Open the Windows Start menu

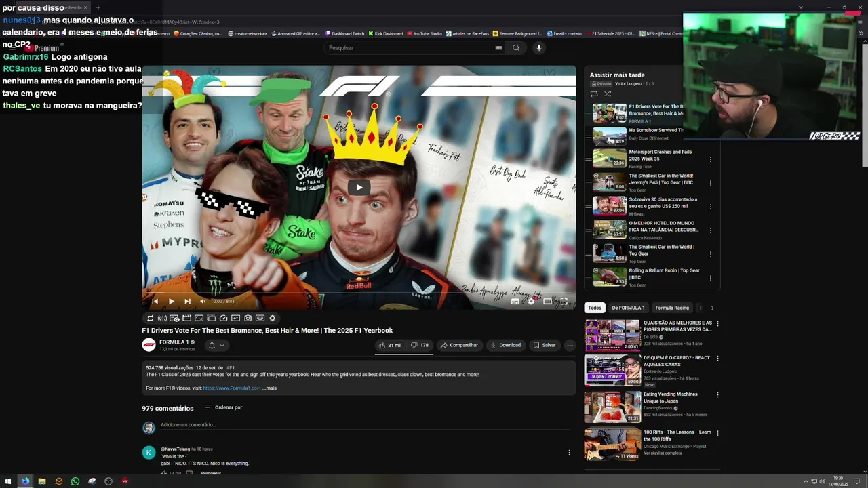(8, 481)
